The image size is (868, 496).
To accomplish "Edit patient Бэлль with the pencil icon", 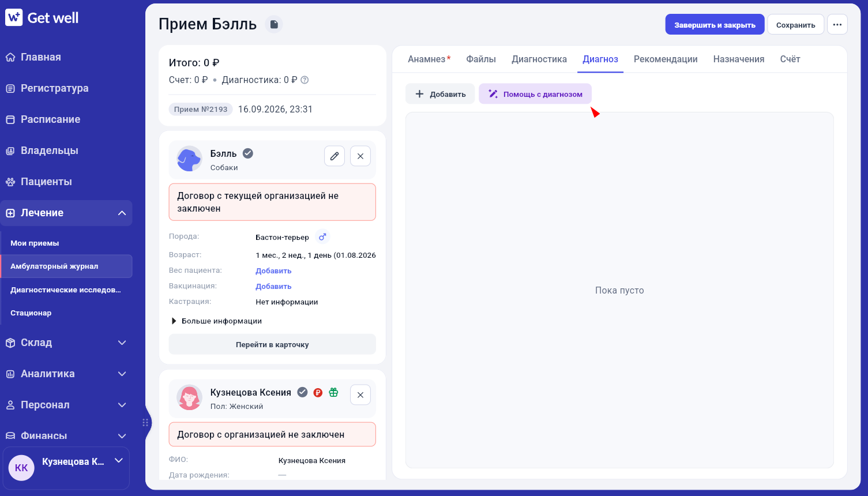I will tap(335, 156).
